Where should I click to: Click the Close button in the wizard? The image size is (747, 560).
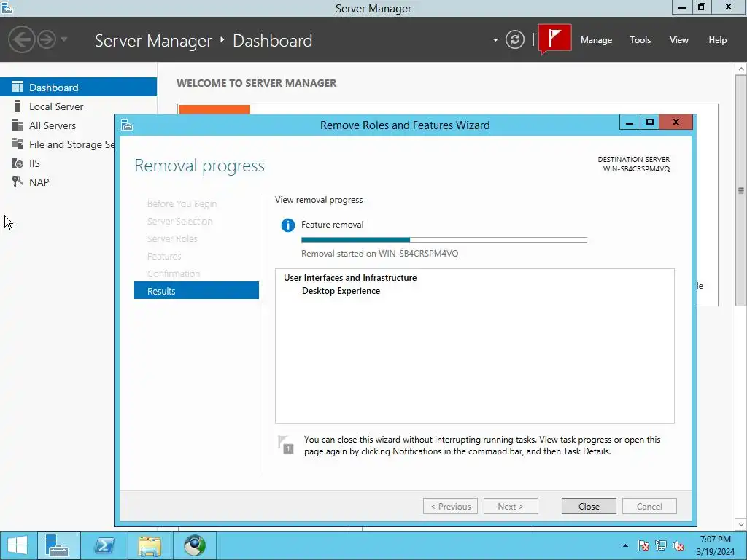click(589, 506)
